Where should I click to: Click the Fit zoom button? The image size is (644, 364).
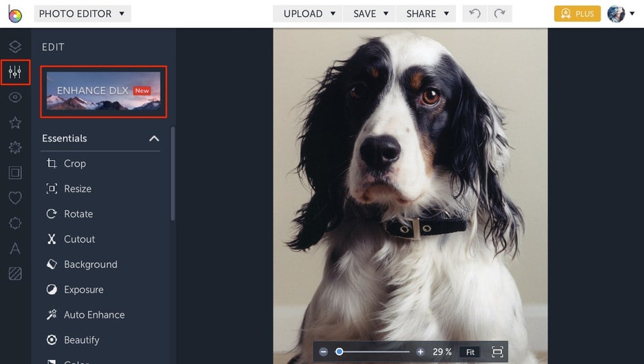(x=470, y=352)
